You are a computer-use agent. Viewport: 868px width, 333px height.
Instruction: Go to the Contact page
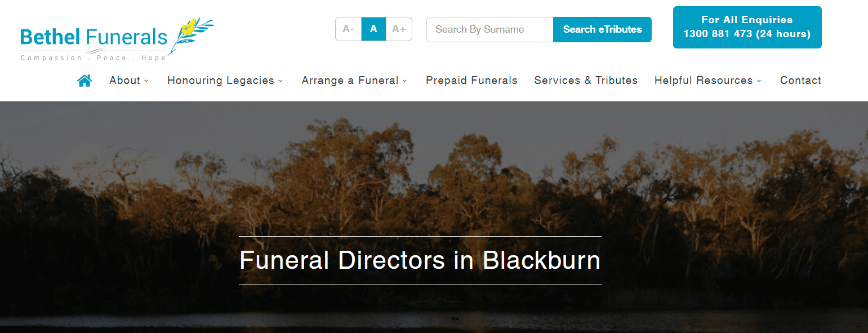(x=800, y=81)
